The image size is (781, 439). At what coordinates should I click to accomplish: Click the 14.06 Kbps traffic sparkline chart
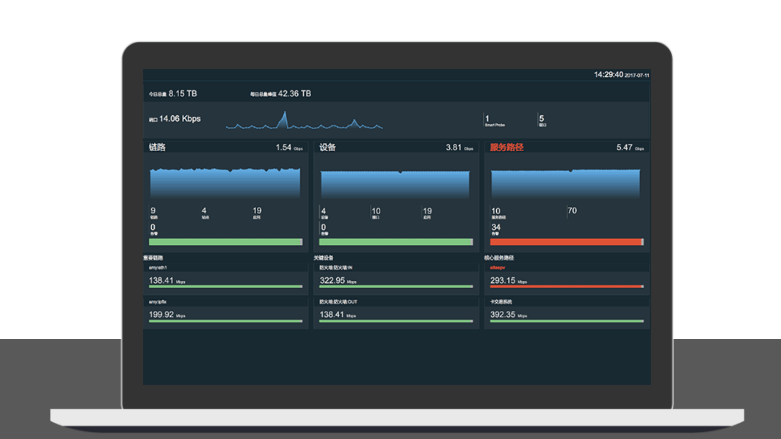tap(303, 121)
